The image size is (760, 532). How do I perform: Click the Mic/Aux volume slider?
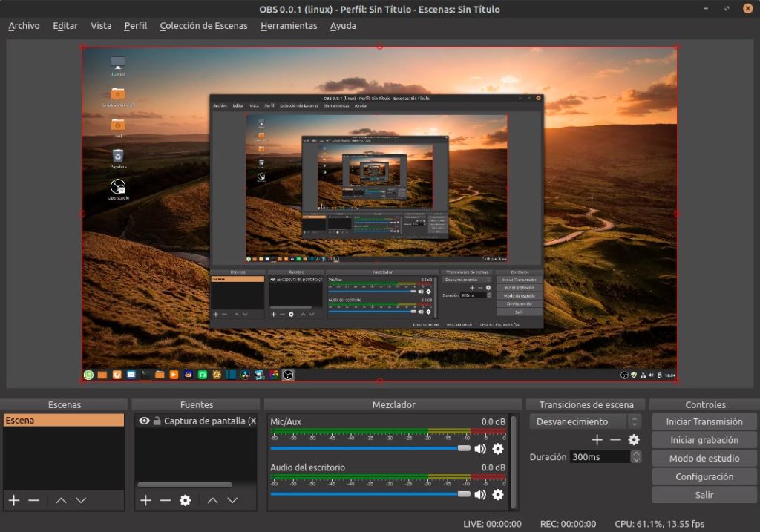coord(370,448)
